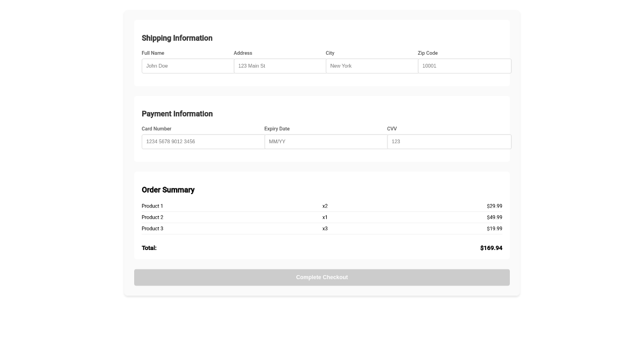This screenshot has width=644, height=338.
Task: Click the Expiry Date MM/YY field
Action: click(326, 142)
